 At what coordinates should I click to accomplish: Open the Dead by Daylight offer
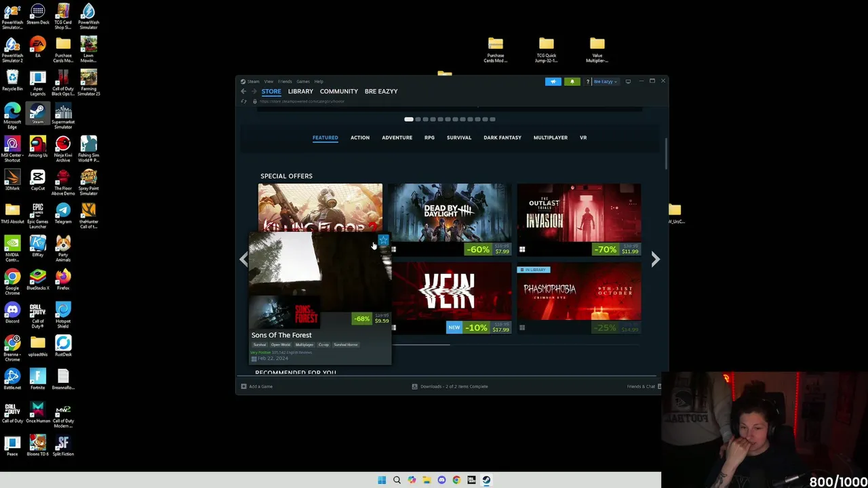pyautogui.click(x=449, y=219)
